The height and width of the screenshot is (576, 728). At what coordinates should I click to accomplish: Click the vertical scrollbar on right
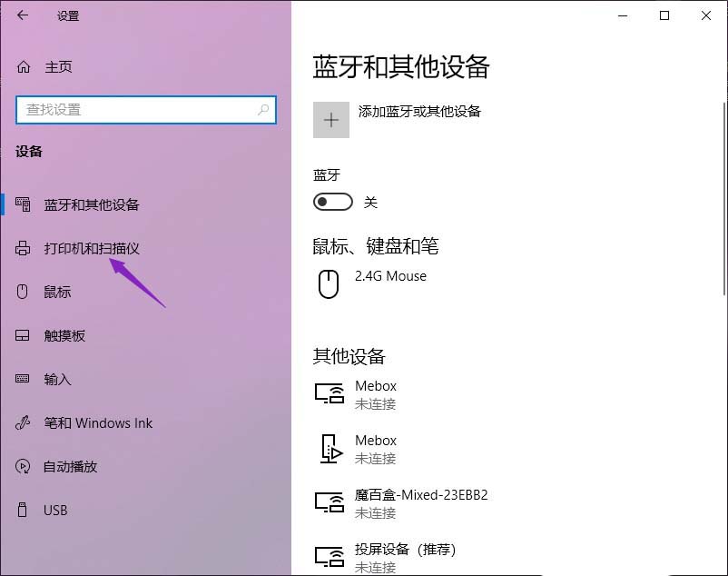tap(724, 199)
